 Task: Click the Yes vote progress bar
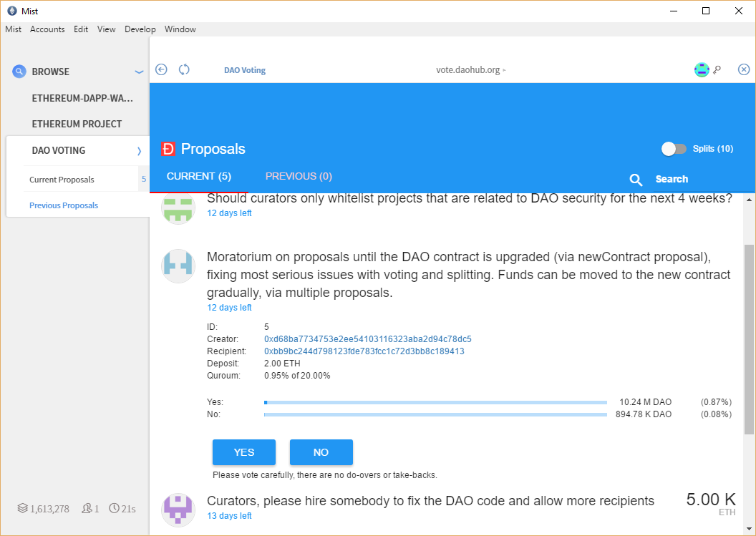point(435,402)
